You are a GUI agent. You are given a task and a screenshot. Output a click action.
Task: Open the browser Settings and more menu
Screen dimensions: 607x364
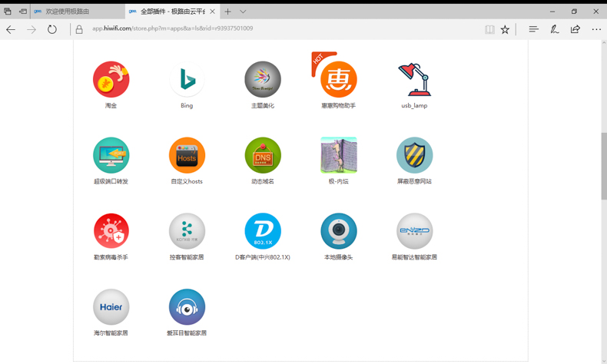[x=596, y=29]
